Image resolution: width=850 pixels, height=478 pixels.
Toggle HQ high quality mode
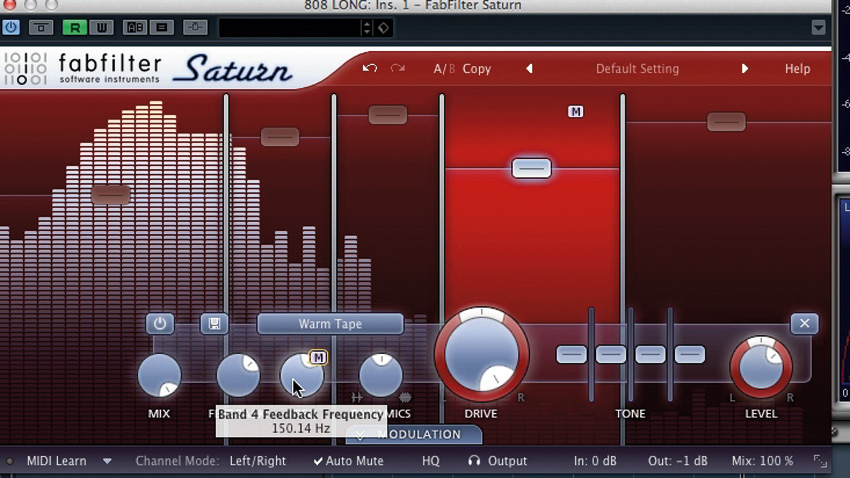click(430, 461)
